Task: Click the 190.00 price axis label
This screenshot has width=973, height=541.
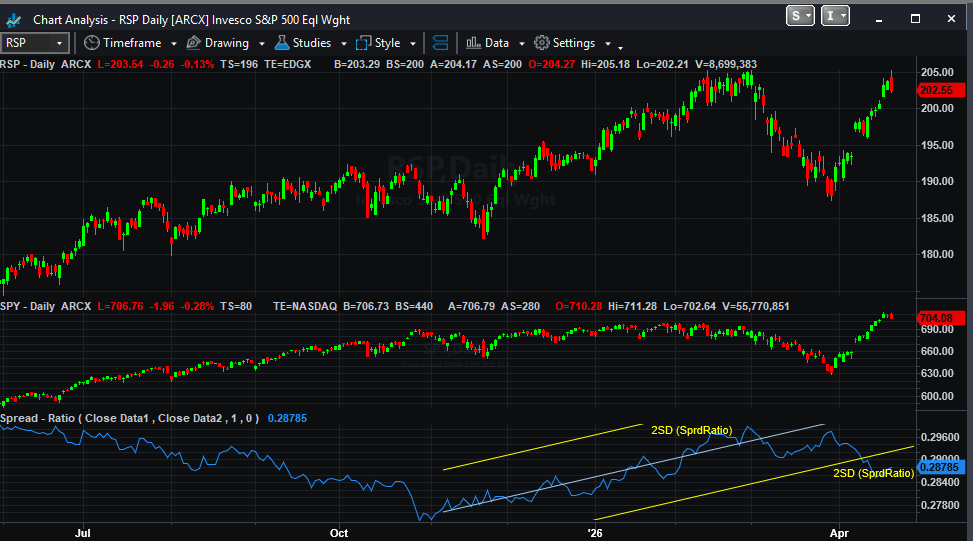Action: click(937, 181)
